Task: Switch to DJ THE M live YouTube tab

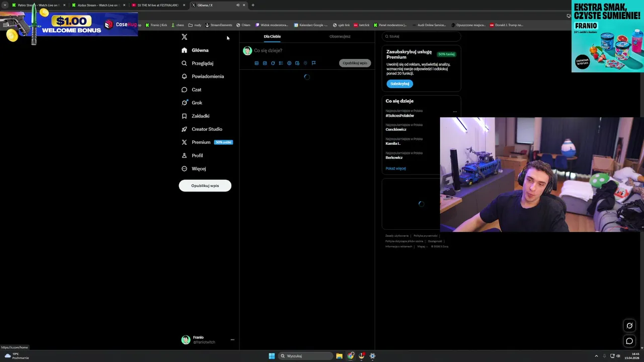Action: click(x=157, y=5)
